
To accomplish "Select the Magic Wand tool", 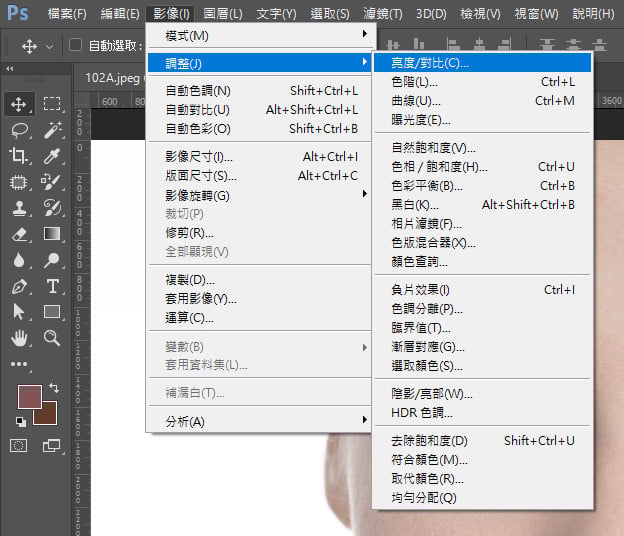I will [52, 130].
